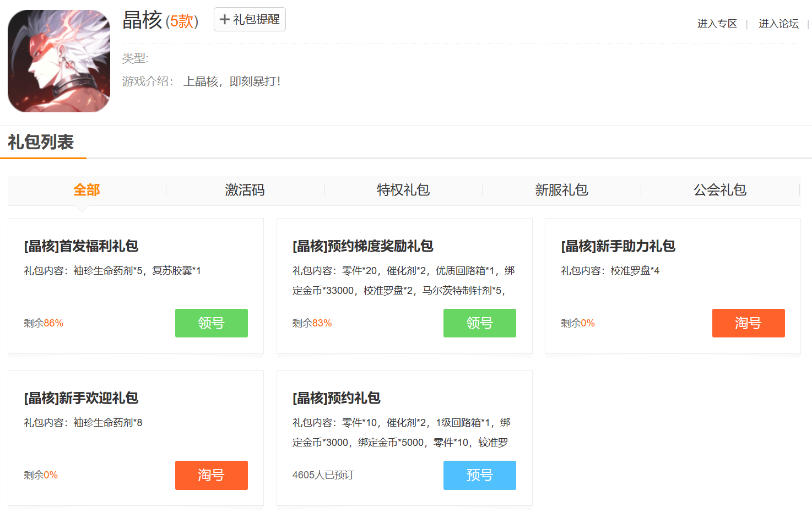812x518 pixels.
Task: Click 领号 for 预约梯度奖励礼包
Action: (x=479, y=323)
